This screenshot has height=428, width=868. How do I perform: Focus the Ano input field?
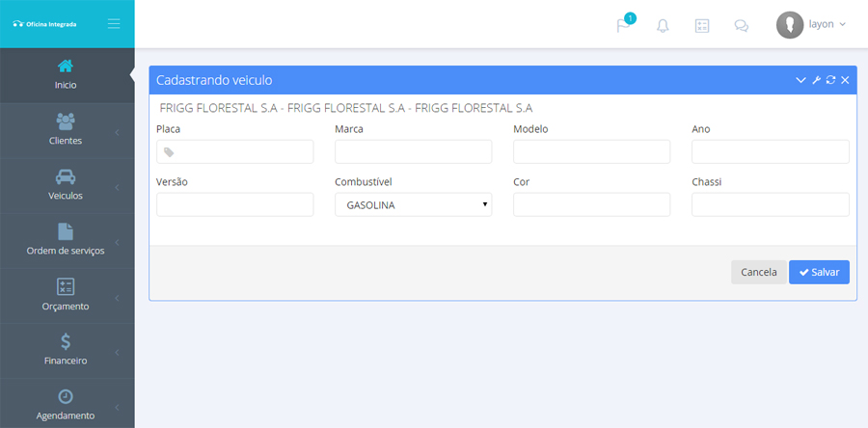coord(770,151)
